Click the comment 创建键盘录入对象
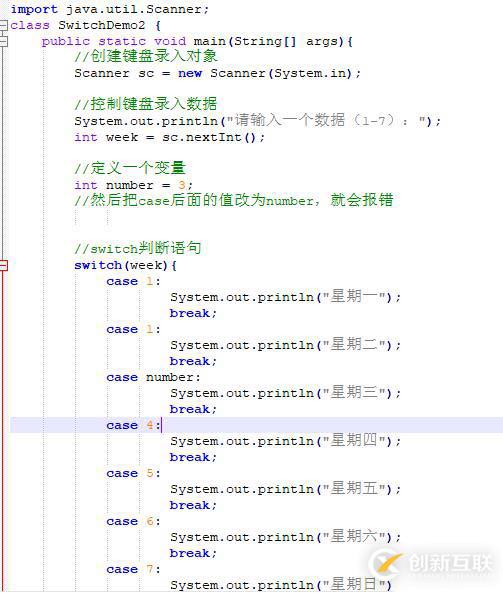503x593 pixels. 146,56
